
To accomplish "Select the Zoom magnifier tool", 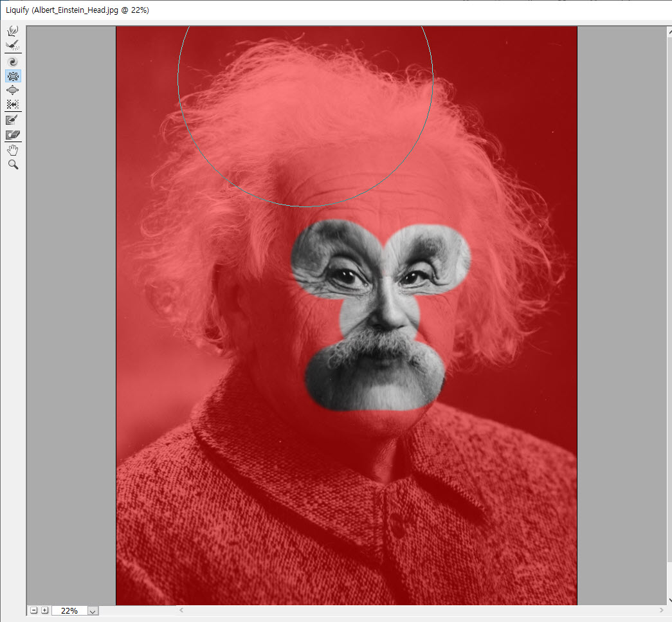I will pyautogui.click(x=13, y=165).
